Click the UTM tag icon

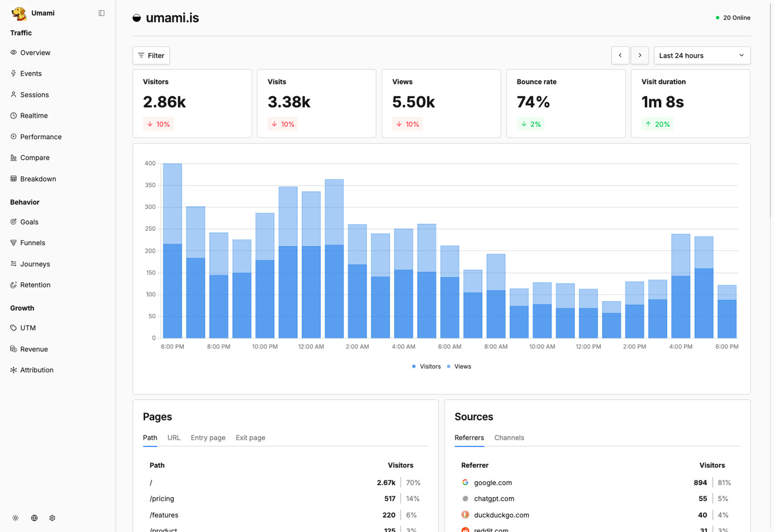pyautogui.click(x=13, y=328)
